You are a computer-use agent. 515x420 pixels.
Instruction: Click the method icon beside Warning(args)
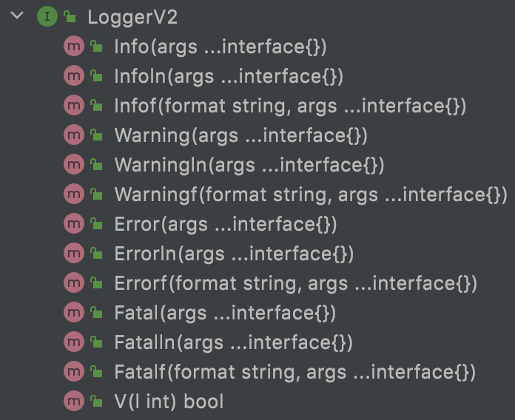click(x=73, y=135)
